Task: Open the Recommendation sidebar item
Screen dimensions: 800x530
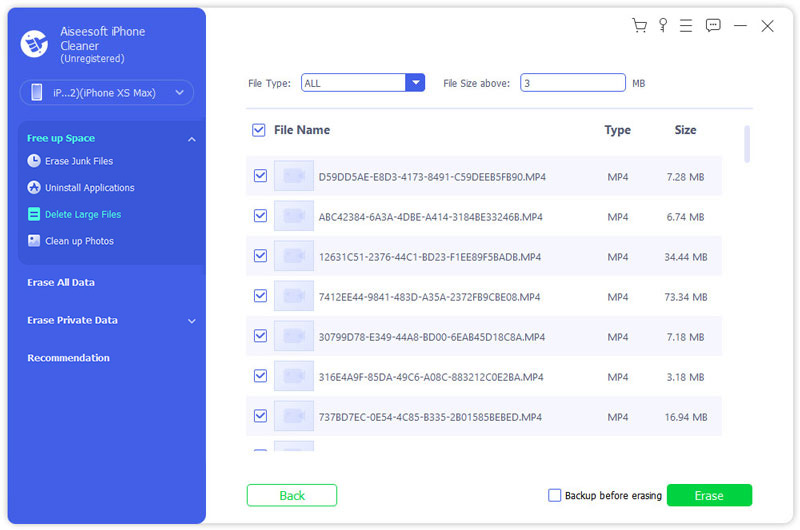Action: tap(68, 358)
